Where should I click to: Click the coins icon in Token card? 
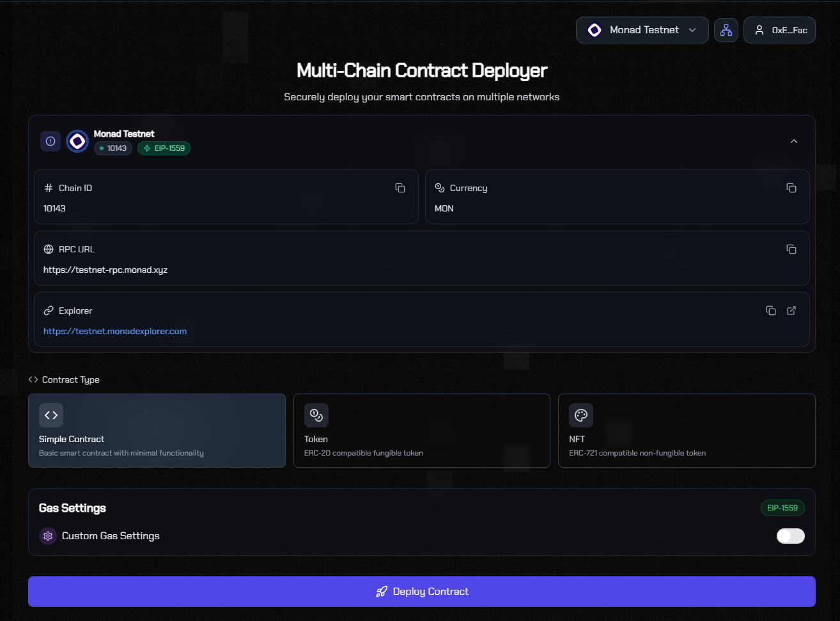[316, 415]
